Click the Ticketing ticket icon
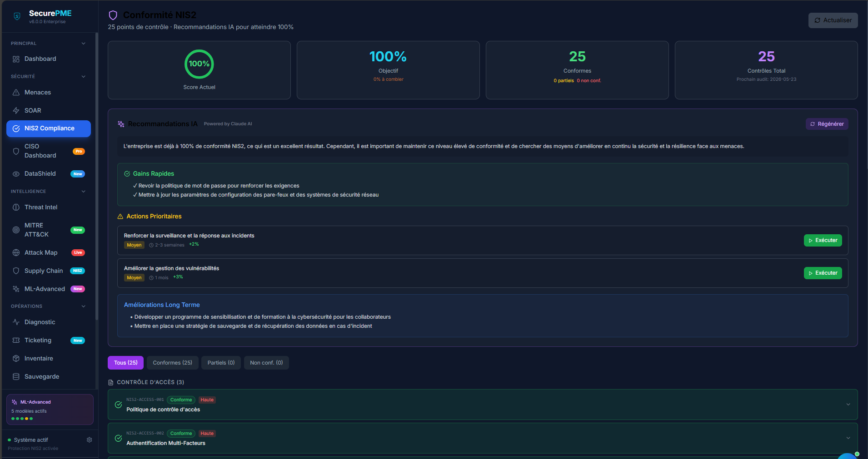Viewport: 868px width, 459px height. (16, 341)
